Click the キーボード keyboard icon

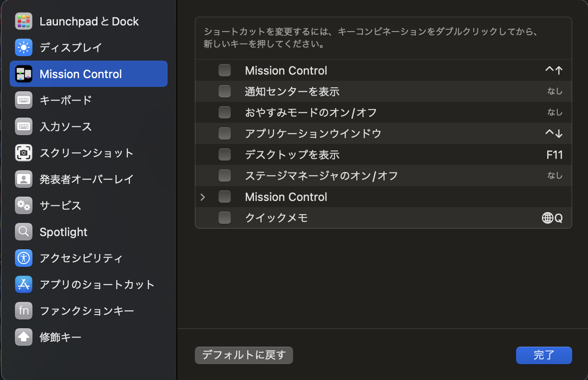pos(24,100)
